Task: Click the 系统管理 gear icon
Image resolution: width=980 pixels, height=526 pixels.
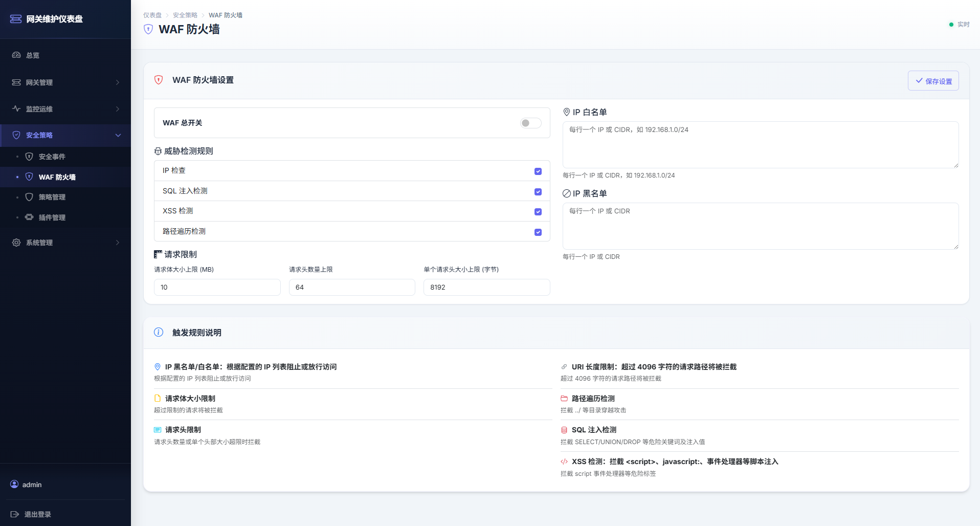Action: click(x=16, y=243)
